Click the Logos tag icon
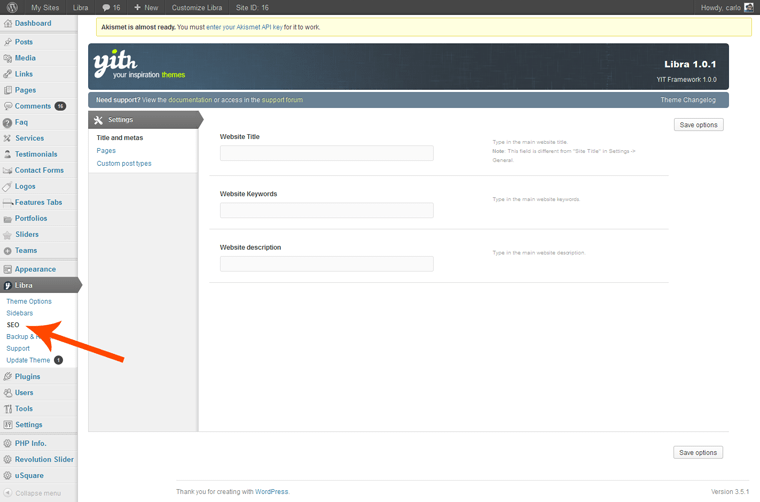 click(7, 187)
